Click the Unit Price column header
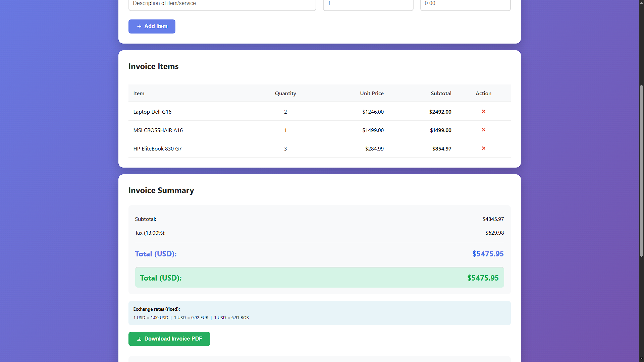The width and height of the screenshot is (644, 362). click(x=372, y=94)
